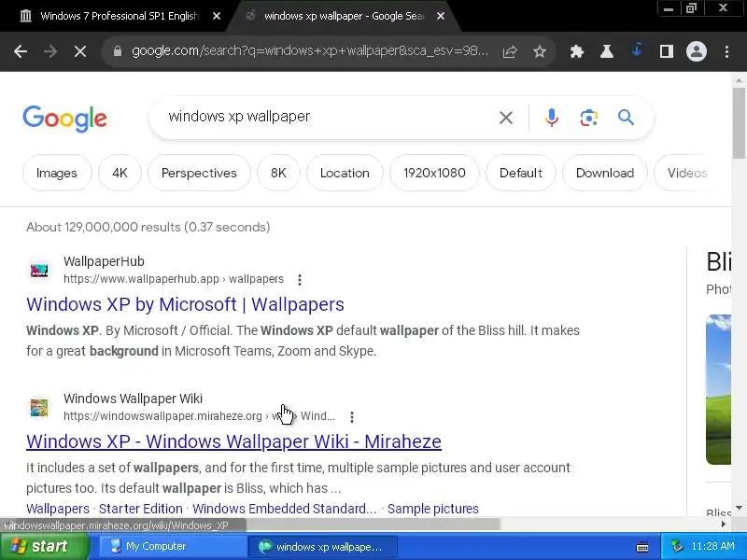
Task: Click the blue download arrow icon
Action: click(x=637, y=50)
